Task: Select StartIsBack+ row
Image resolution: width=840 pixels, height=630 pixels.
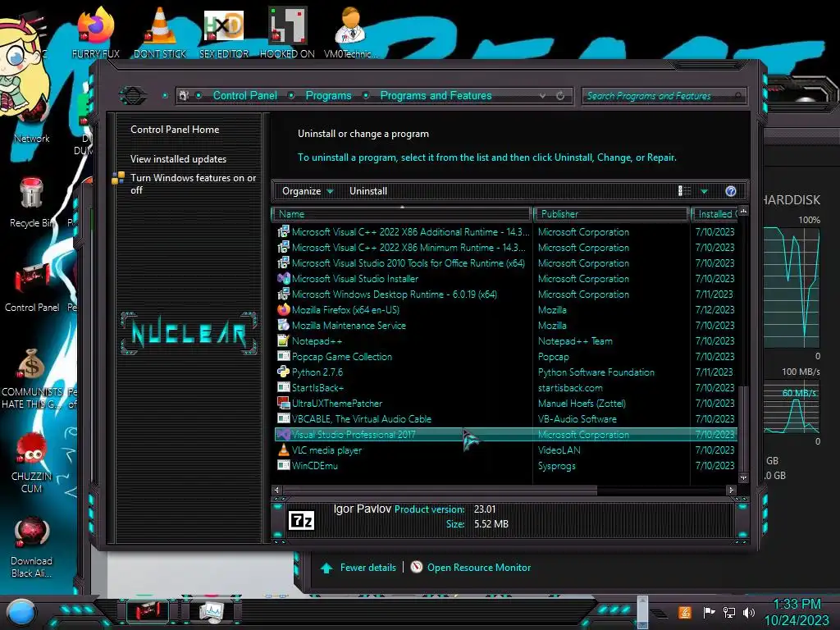Action: (x=505, y=387)
